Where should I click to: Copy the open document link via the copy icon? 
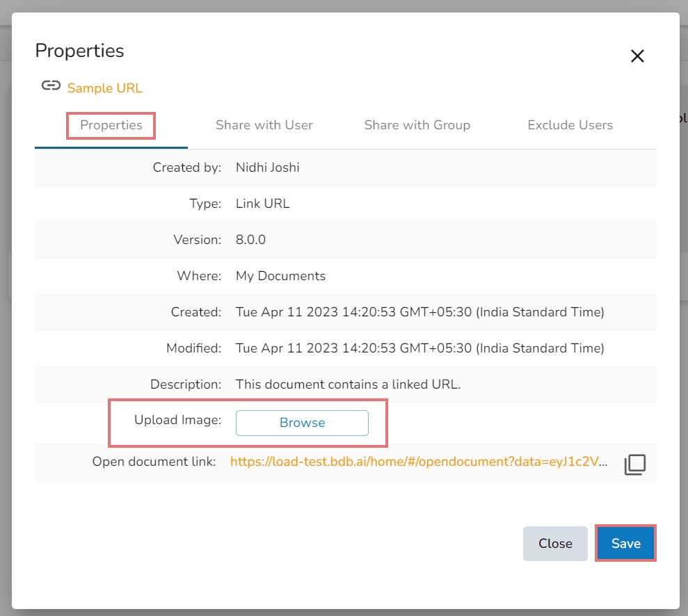(634, 464)
